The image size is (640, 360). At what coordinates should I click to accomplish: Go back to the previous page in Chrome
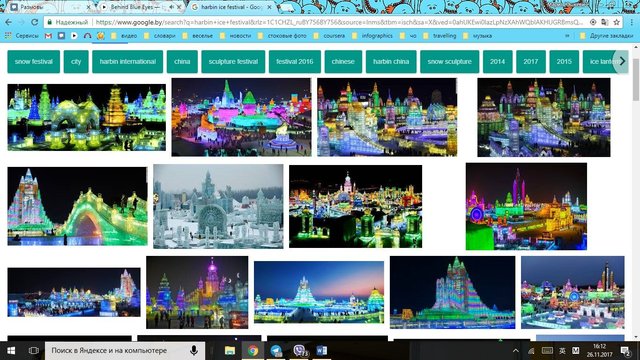pyautogui.click(x=8, y=22)
